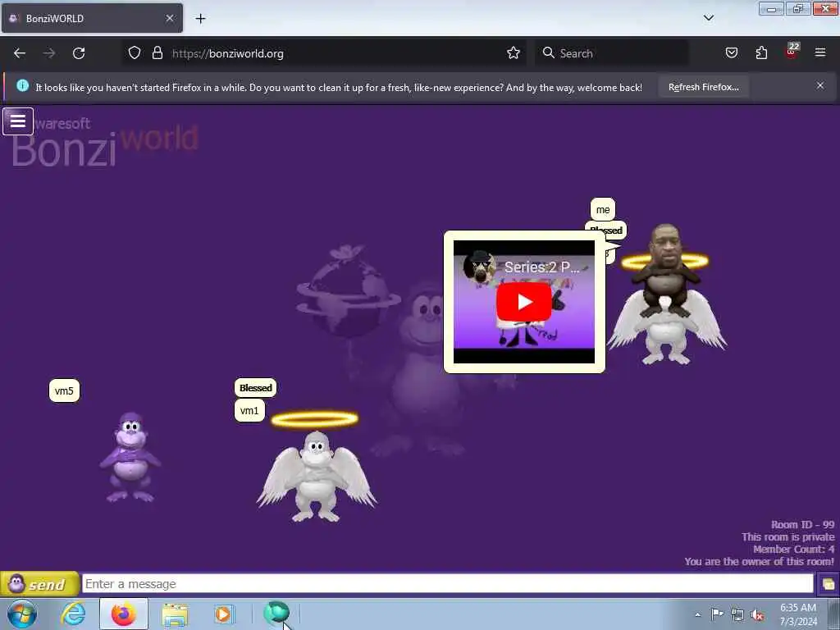Send the message with the send button
Viewport: 840px width, 630px height.
tap(39, 584)
